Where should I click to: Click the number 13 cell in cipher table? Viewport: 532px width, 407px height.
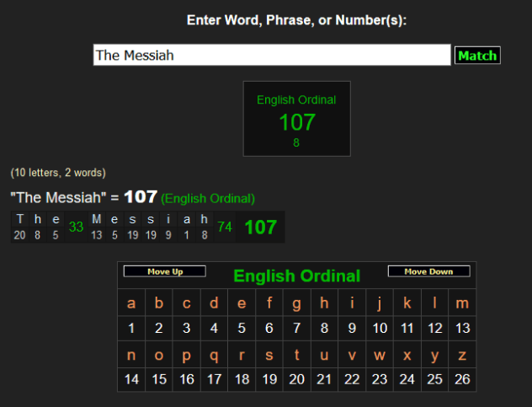pyautogui.click(x=461, y=329)
